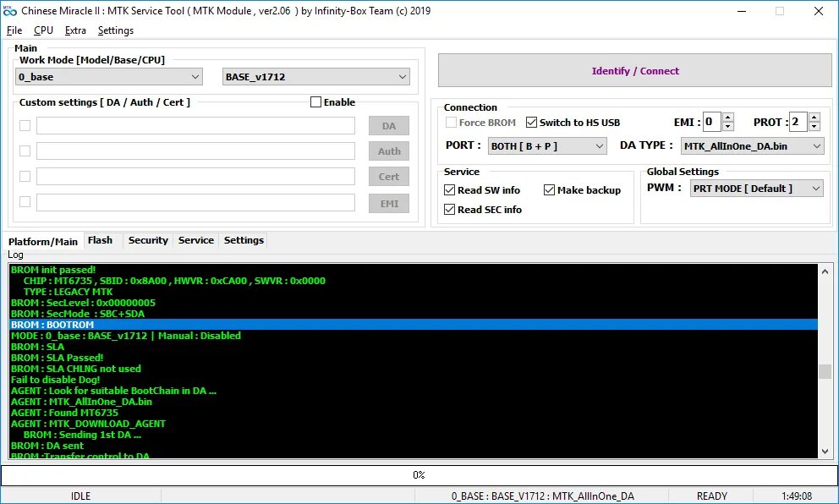This screenshot has height=504, width=839.
Task: Switch to the Security tab
Action: coord(148,240)
